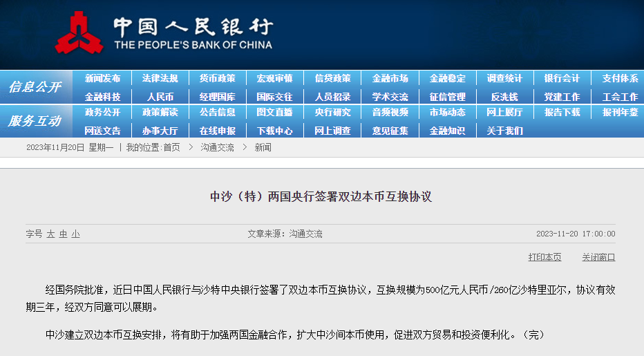Select 银行会计 in navigation
Screen dimensions: 644x356
click(x=562, y=78)
